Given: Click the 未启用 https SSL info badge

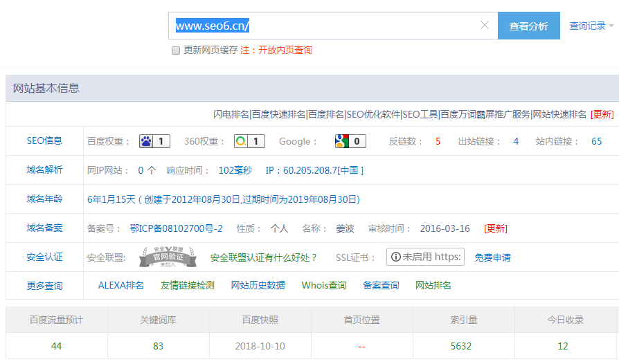Looking at the screenshot, I should tap(425, 257).
